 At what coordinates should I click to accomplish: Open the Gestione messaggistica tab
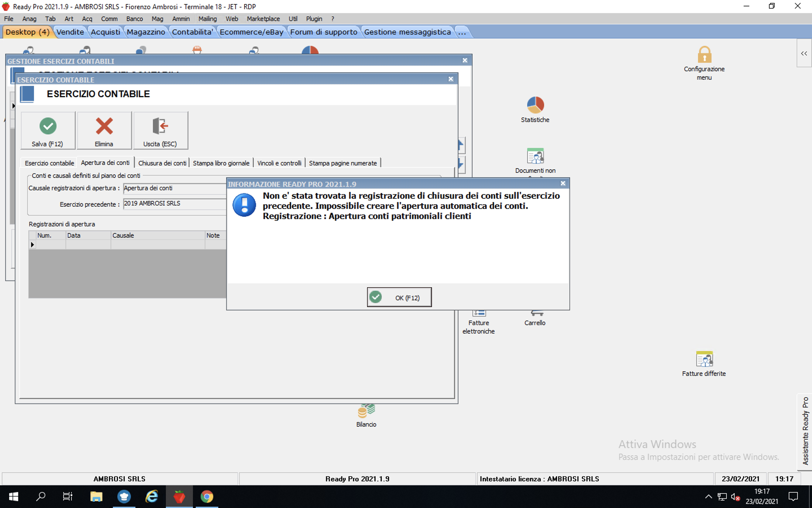click(x=407, y=32)
